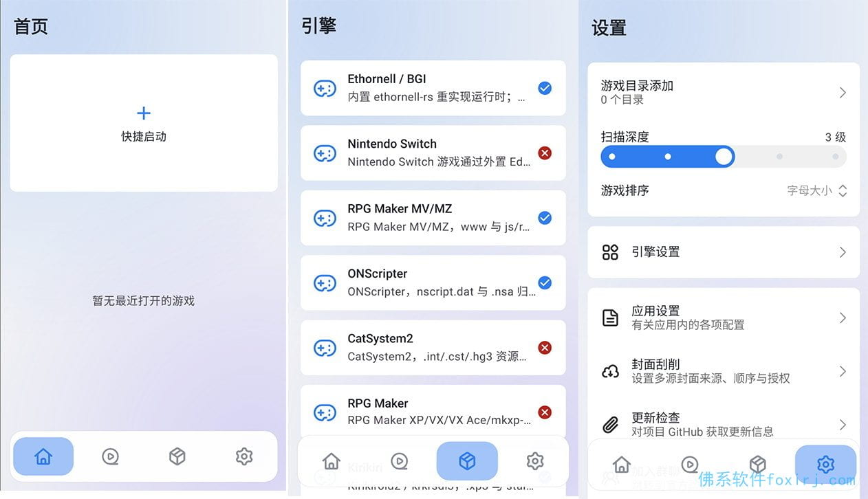
Task: Click the 扫描深度 slider thumb
Action: [x=724, y=157]
